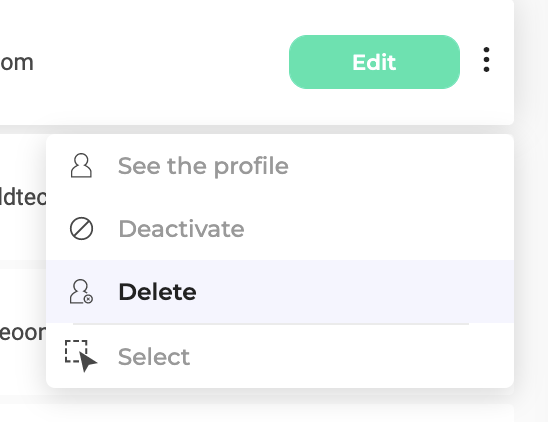Image resolution: width=548 pixels, height=422 pixels.
Task: Pick the Select option in menu
Action: [280, 356]
